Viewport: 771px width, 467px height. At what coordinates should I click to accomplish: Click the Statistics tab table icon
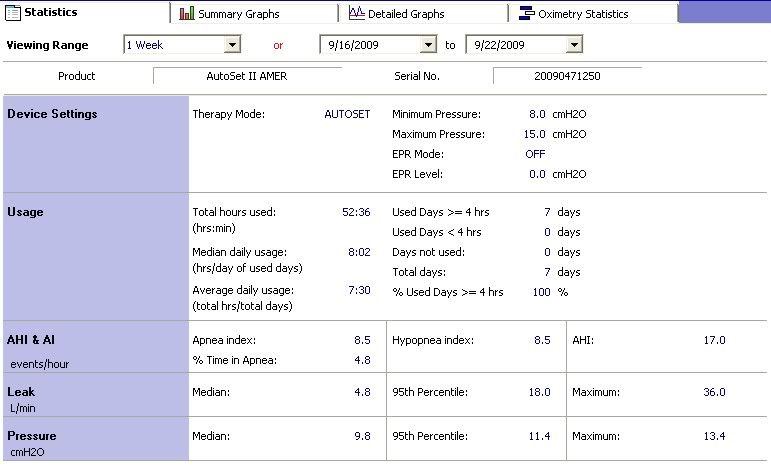(13, 12)
